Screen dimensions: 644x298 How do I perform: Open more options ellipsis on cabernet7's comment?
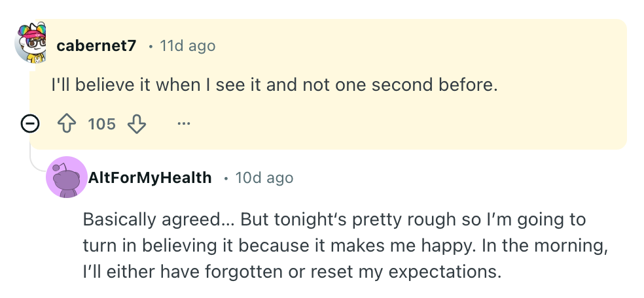tap(184, 124)
